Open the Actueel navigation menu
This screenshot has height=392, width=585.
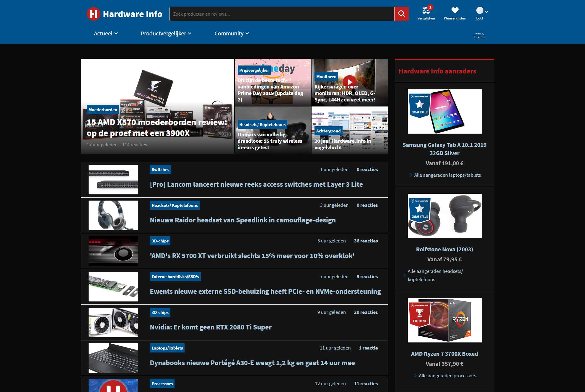click(x=103, y=33)
